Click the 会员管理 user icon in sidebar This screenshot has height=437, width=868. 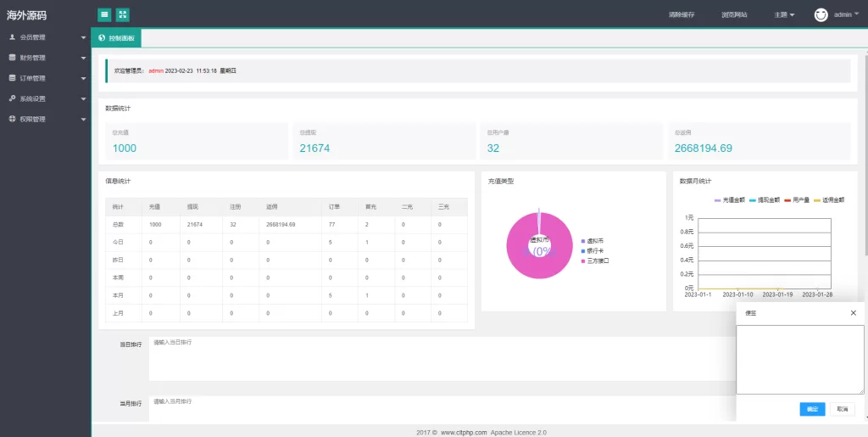pyautogui.click(x=12, y=37)
